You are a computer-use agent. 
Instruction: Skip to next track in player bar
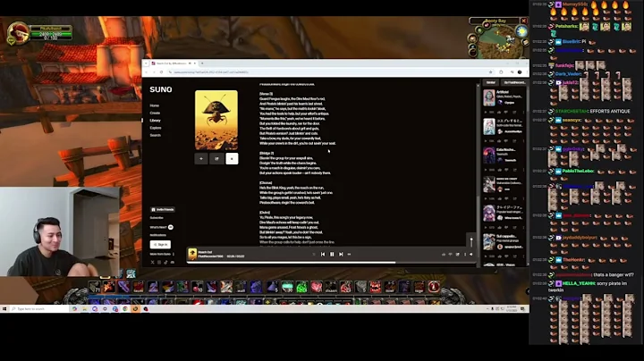(341, 255)
